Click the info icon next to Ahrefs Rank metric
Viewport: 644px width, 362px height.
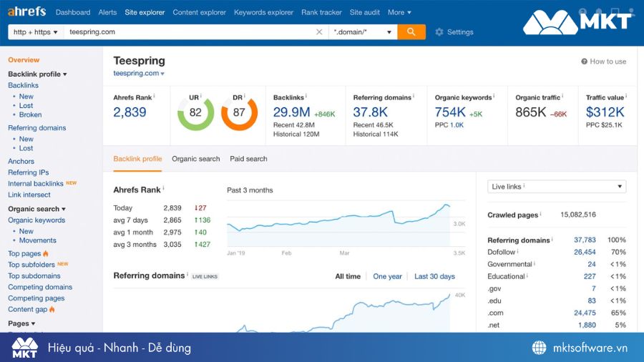[x=154, y=96]
